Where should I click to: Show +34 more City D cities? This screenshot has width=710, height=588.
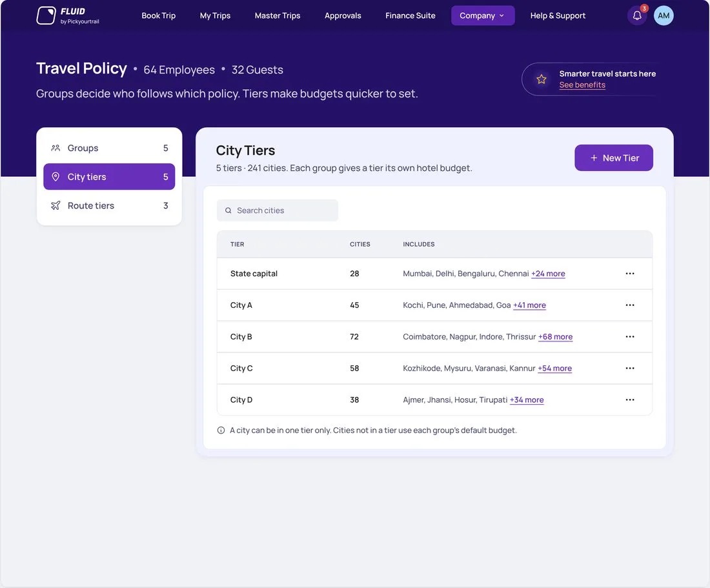[527, 400]
